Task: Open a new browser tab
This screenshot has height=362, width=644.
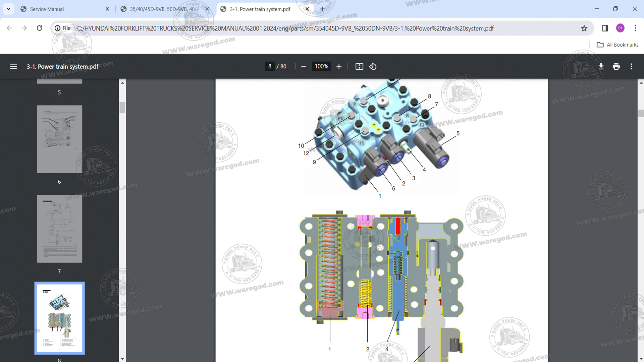Action: click(x=322, y=9)
